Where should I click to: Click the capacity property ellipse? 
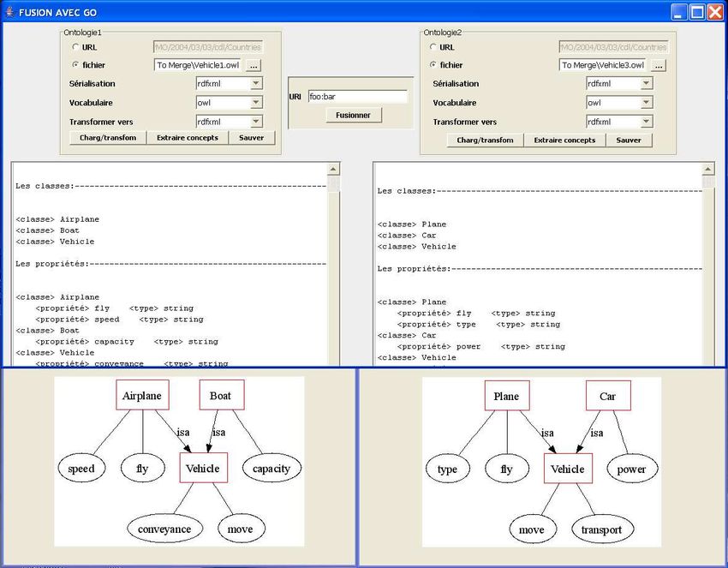click(x=272, y=469)
